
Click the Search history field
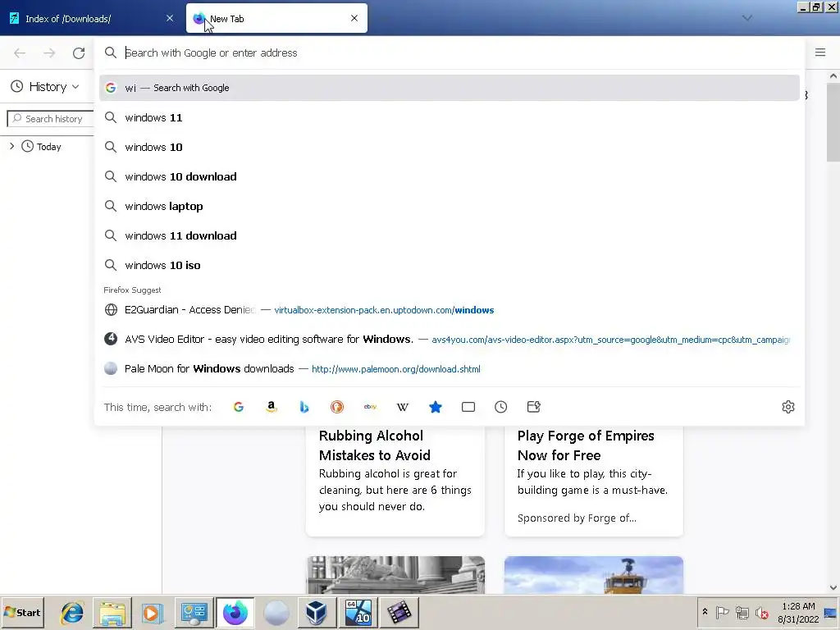click(x=51, y=119)
